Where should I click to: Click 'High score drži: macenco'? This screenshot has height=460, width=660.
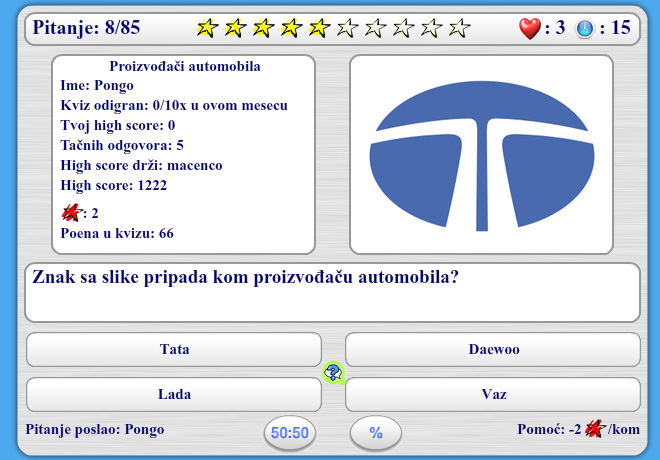click(141, 165)
